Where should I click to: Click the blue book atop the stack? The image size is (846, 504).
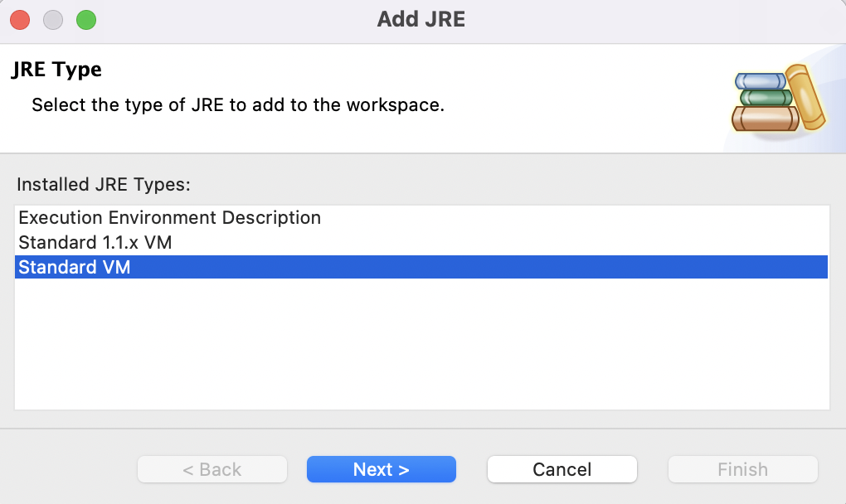click(759, 81)
